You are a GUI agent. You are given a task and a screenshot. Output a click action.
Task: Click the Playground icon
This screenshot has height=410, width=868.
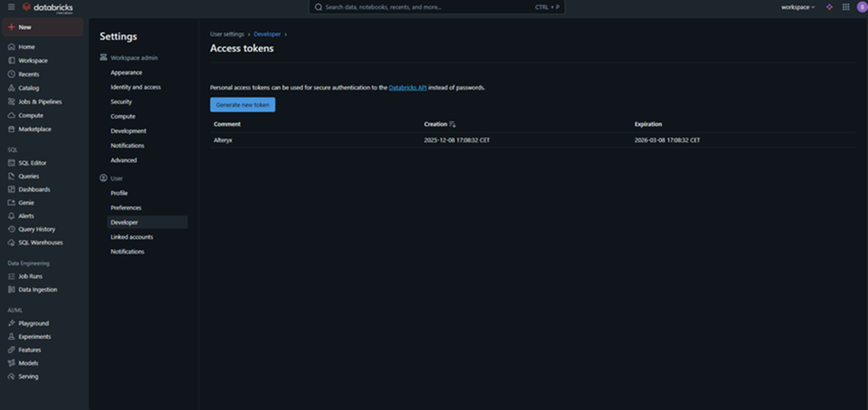(x=11, y=323)
